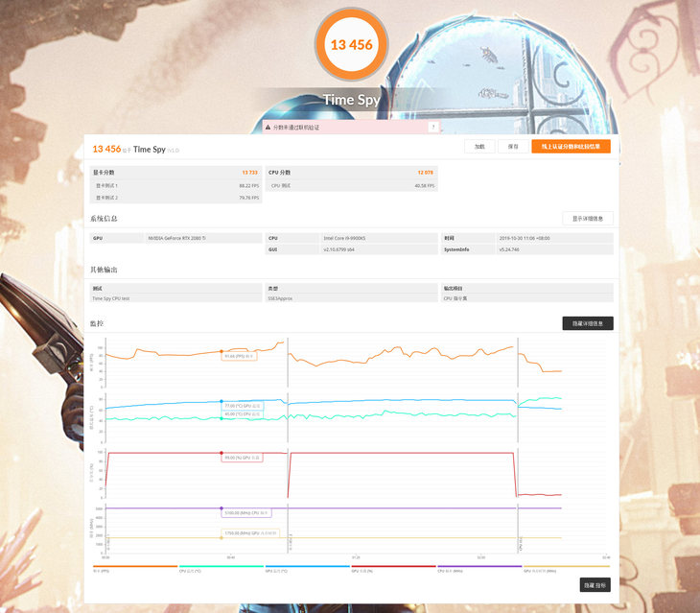Click the dark 隐藏指标 button below the legend

click(x=595, y=585)
